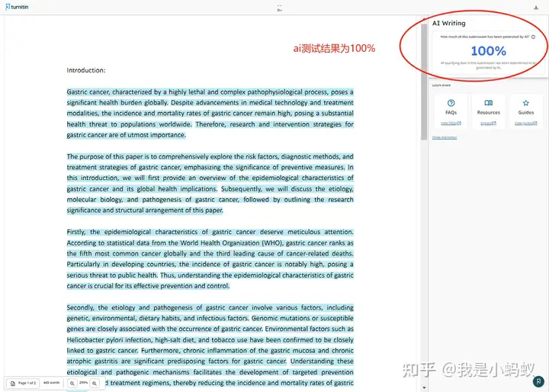The width and height of the screenshot is (549, 392).
Task: Open the info tooltip beside the AI question
Action: coord(533,37)
